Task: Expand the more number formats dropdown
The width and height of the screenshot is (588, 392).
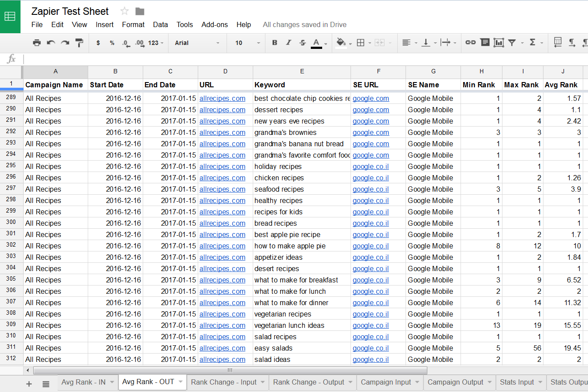Action: point(155,43)
